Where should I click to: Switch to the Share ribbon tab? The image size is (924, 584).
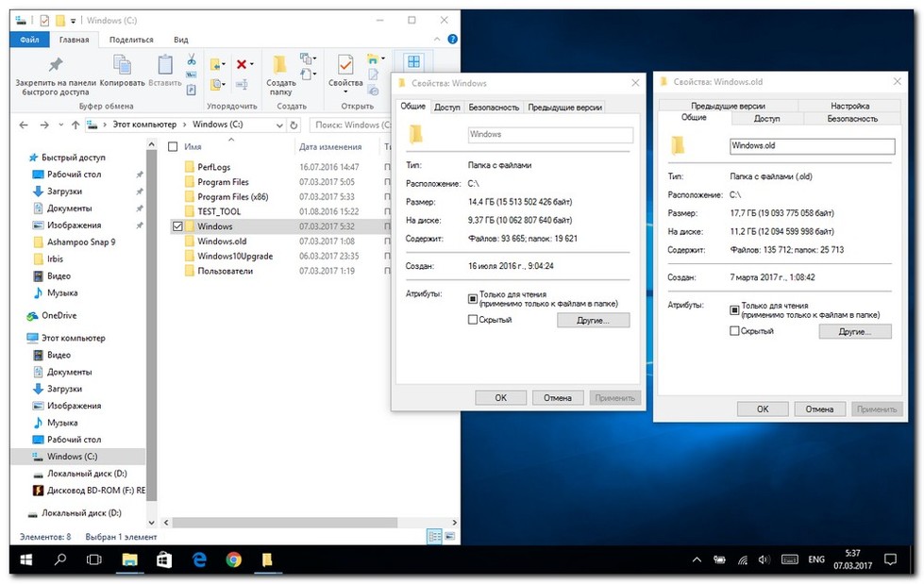coord(131,40)
